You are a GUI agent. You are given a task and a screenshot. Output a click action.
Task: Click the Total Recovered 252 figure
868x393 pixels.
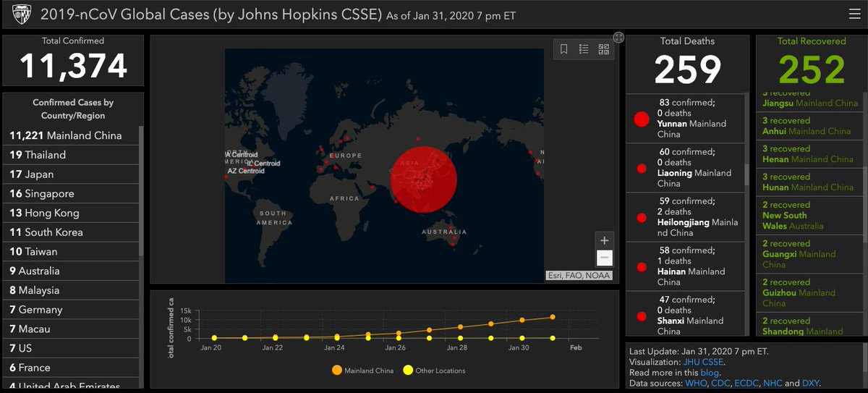tap(812, 69)
